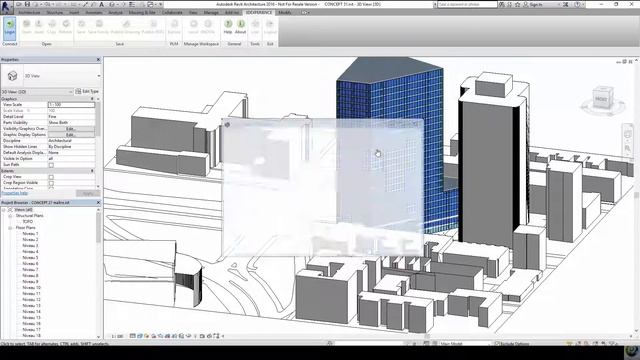640x360 pixels.
Task: Select TOPO under Structural Plans
Action: 27,222
